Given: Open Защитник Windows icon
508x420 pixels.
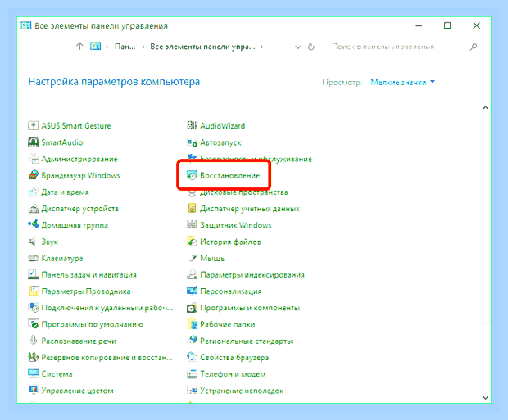Looking at the screenshot, I should click(x=192, y=224).
